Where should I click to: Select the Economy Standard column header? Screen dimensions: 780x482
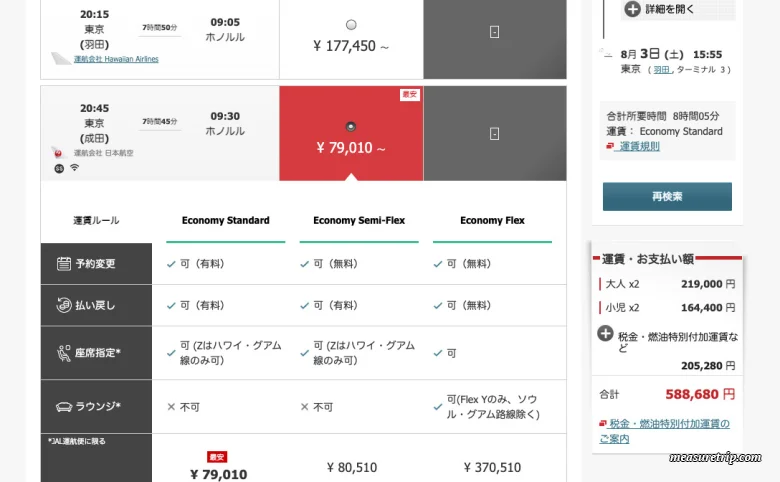(225, 220)
